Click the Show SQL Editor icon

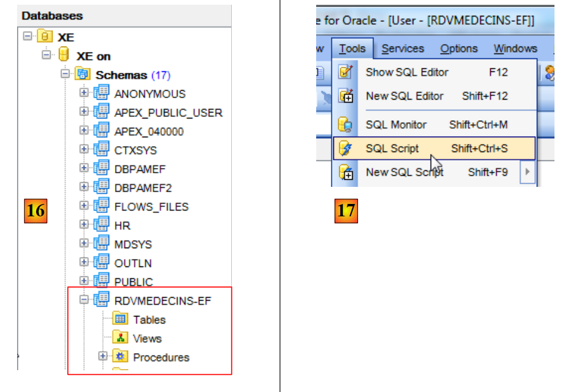click(345, 73)
